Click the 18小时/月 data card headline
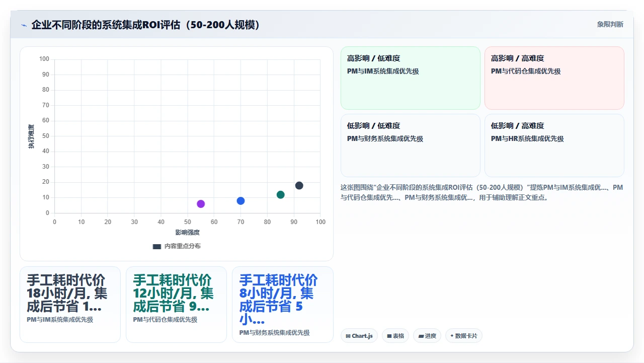This screenshot has width=644, height=363. [x=67, y=293]
